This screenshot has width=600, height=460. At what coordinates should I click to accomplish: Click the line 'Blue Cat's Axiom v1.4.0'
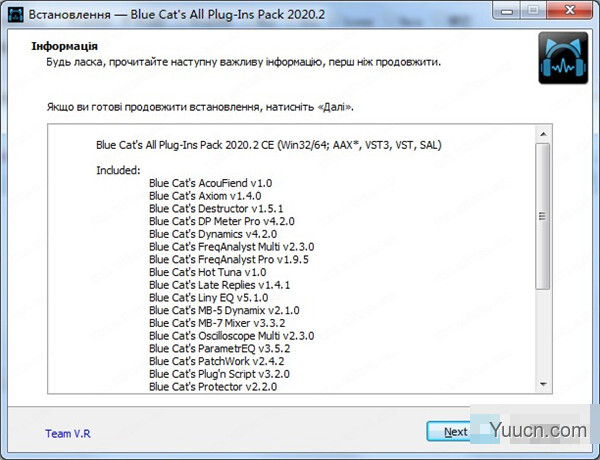[205, 196]
